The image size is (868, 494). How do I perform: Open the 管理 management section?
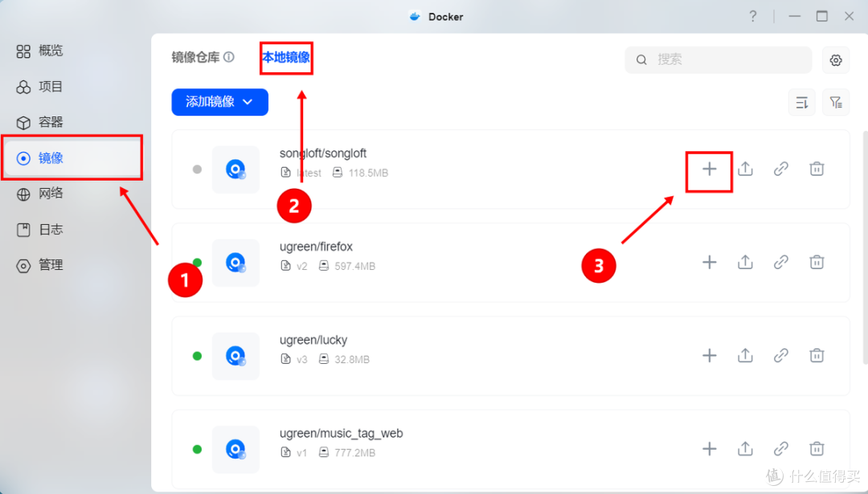click(x=40, y=265)
